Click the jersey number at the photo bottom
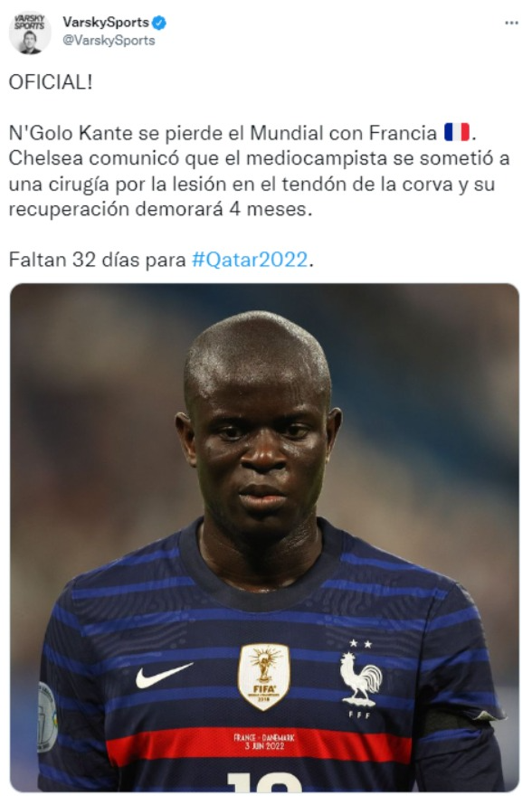This screenshot has width=532, height=805. 264,781
